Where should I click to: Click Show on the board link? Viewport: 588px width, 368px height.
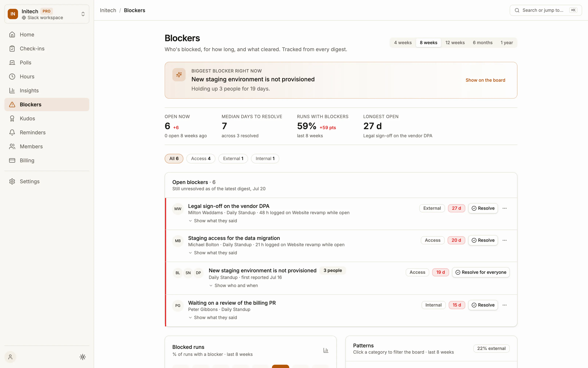485,80
